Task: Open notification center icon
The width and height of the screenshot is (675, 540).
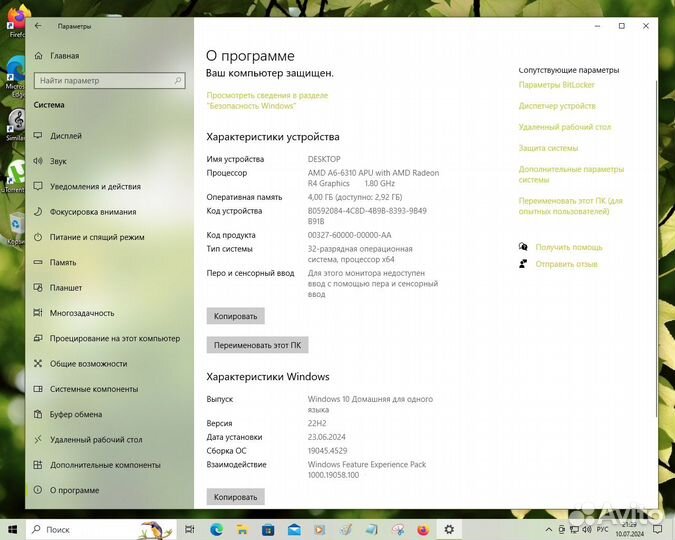Action: coord(657,529)
